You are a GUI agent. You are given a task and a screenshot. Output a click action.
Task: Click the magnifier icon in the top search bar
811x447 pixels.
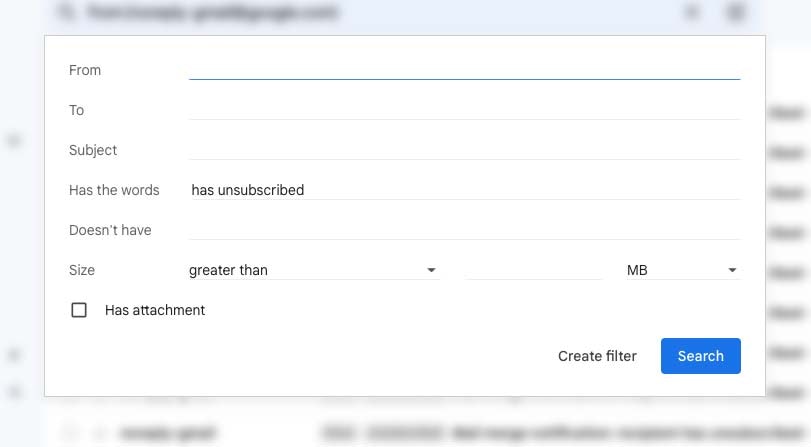(x=66, y=11)
